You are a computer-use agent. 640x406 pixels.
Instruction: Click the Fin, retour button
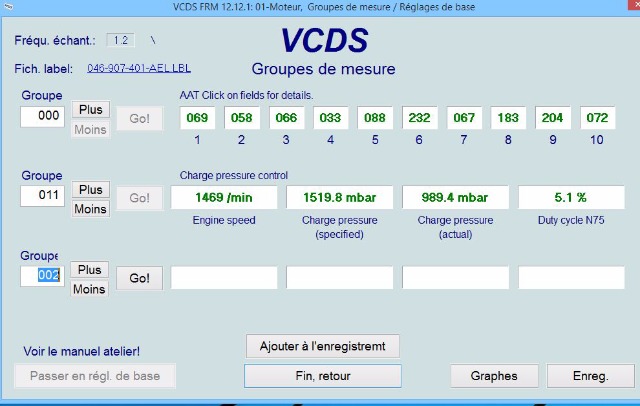coord(323,376)
